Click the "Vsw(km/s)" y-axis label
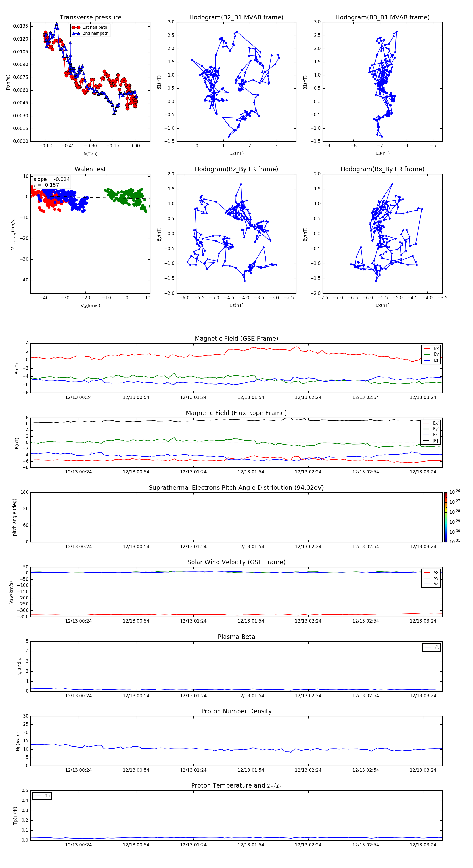The image size is (473, 868). click(x=11, y=592)
